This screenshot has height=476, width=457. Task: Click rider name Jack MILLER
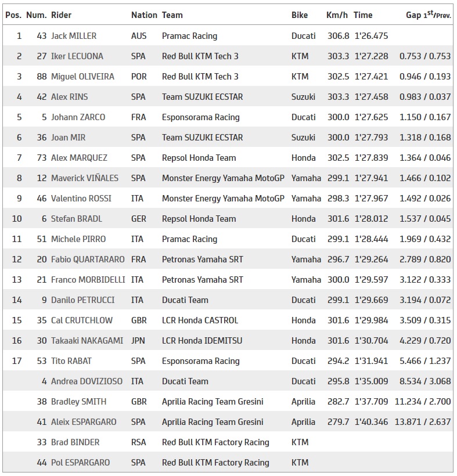pos(74,36)
